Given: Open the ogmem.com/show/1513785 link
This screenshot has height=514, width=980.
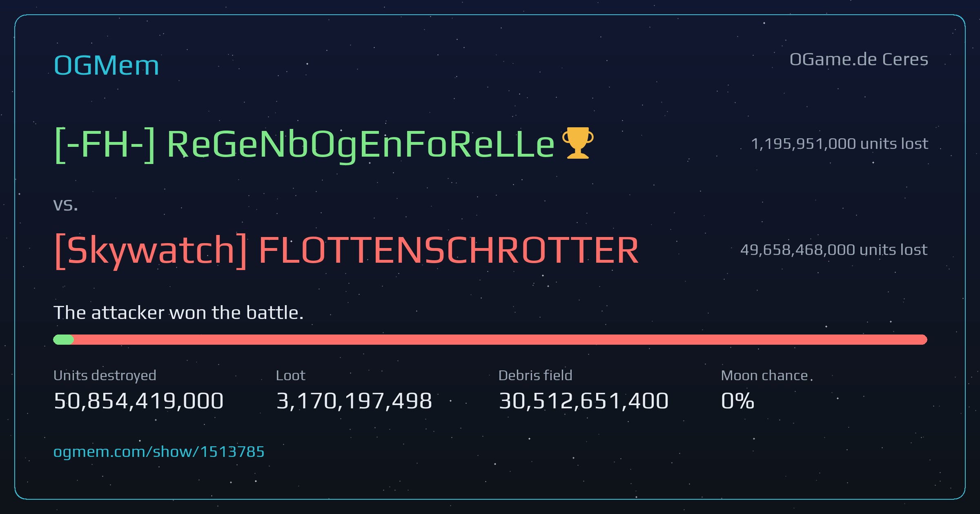Looking at the screenshot, I should tap(159, 452).
